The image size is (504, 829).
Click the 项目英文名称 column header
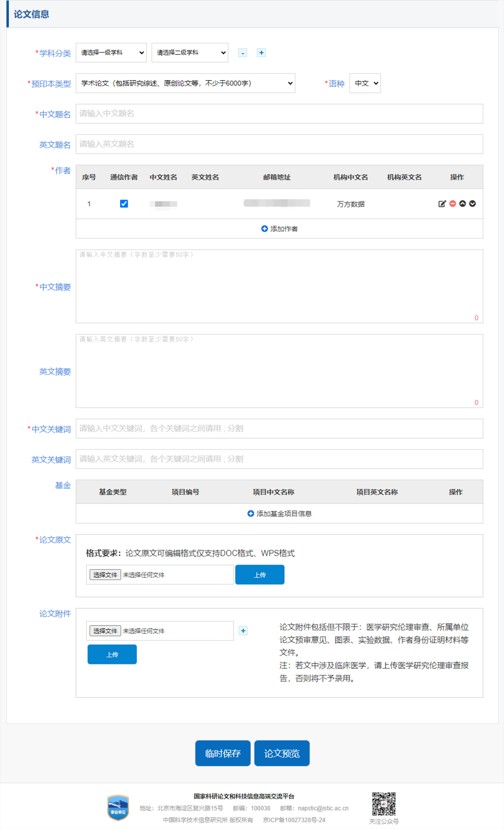(x=377, y=492)
